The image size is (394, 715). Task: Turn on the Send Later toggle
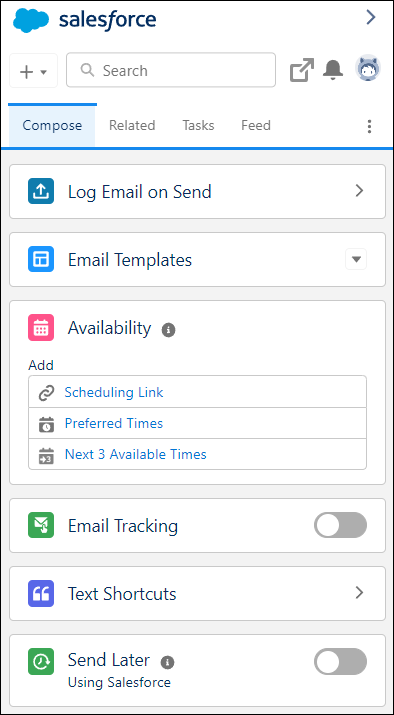point(340,661)
